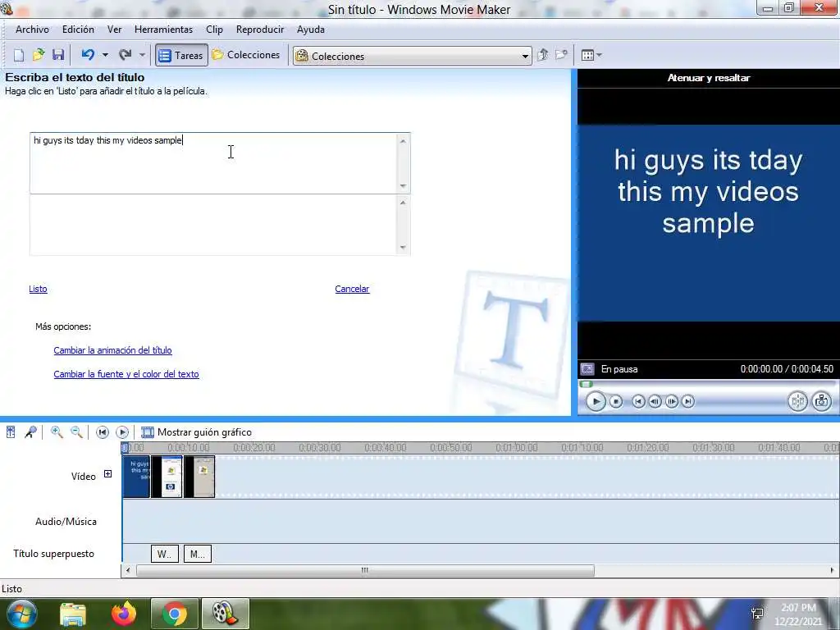
Task: Toggle the Colecciones pane button
Action: 246,55
